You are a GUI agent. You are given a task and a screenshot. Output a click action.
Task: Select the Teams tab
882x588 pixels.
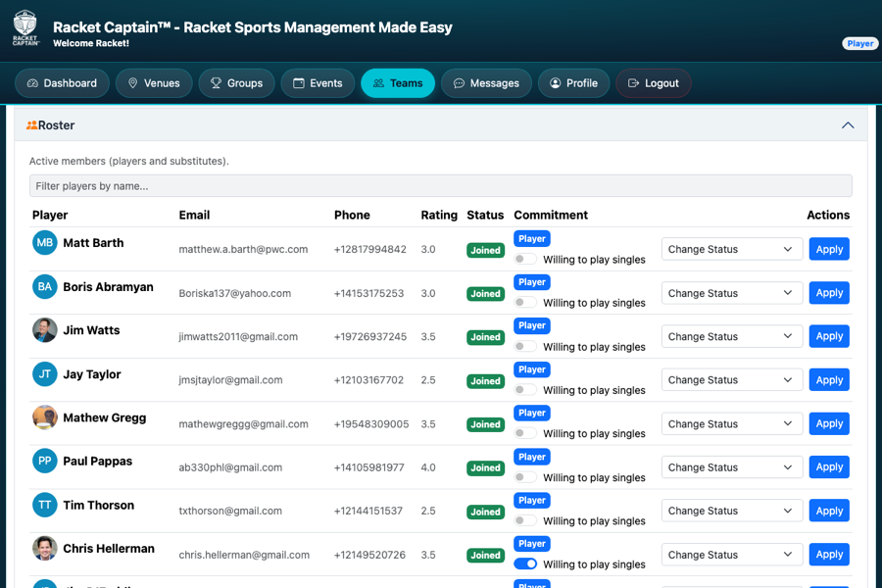pyautogui.click(x=398, y=83)
